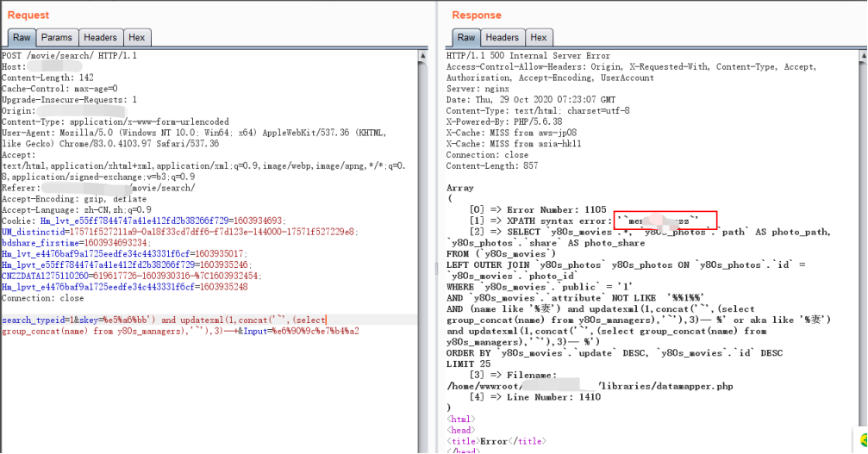Viewport: 868px width, 454px height.
Task: Click the 'Upgrade-Insecure-Requests: 1' header
Action: coord(69,100)
